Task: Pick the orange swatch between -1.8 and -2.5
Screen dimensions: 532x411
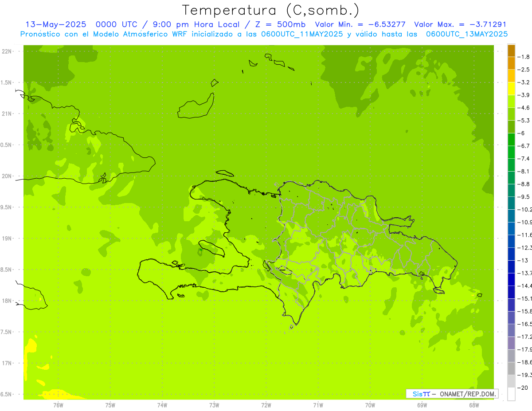Action: coord(511,63)
